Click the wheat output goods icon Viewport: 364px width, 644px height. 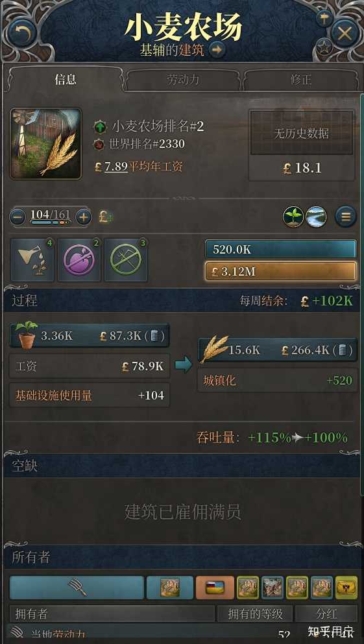pos(213,349)
